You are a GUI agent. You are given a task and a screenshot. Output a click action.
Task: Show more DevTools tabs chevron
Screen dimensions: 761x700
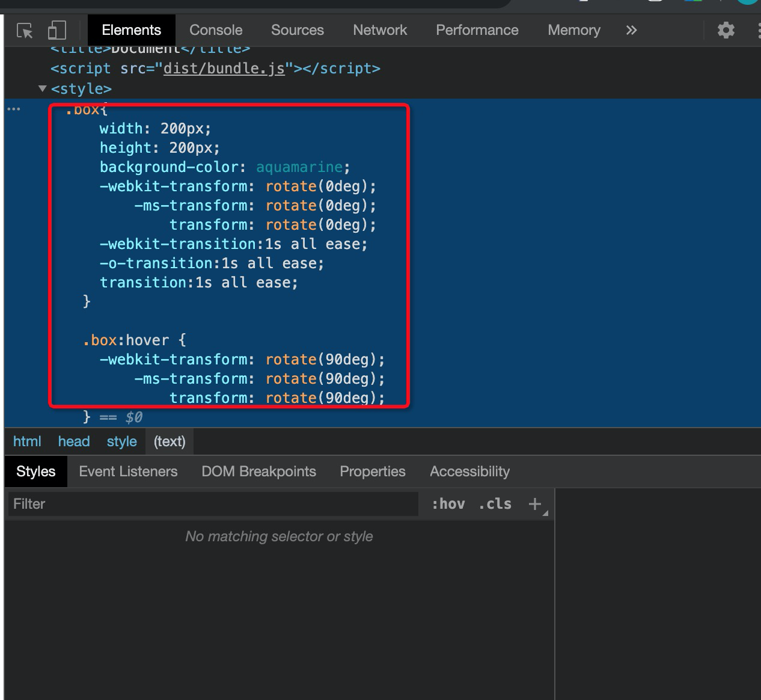631,30
